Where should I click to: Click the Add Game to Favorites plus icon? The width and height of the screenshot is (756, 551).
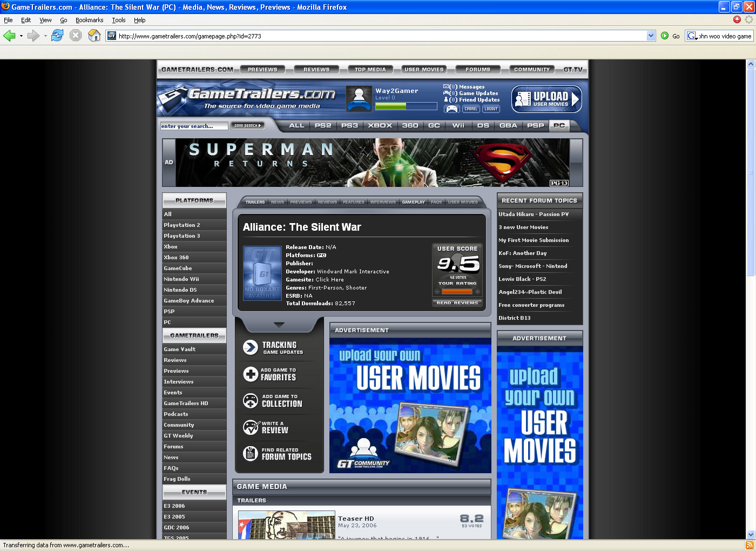(251, 374)
